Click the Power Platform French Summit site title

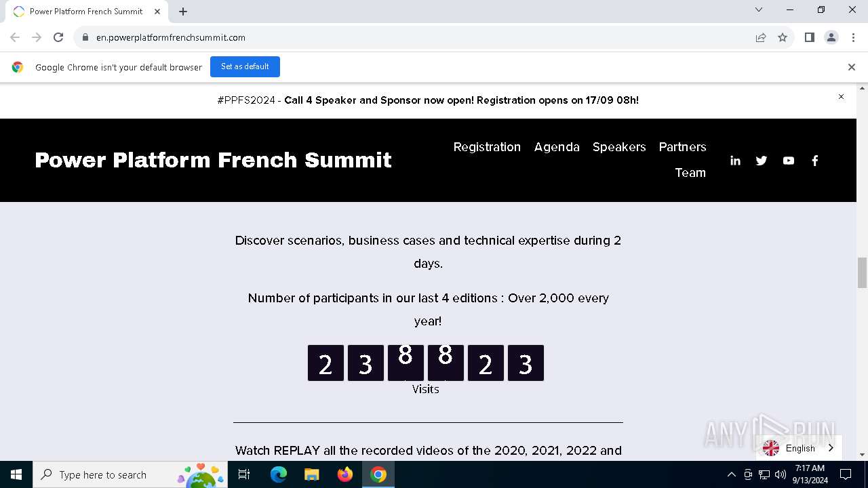coord(213,160)
